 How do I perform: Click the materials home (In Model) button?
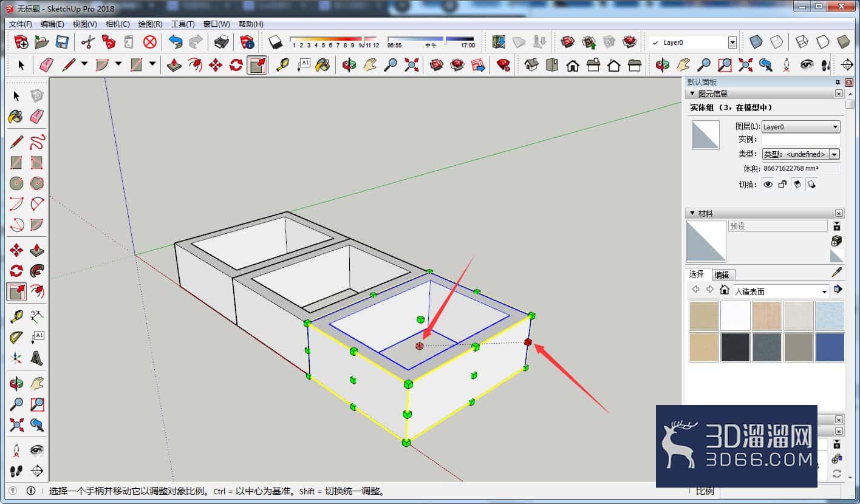click(724, 290)
